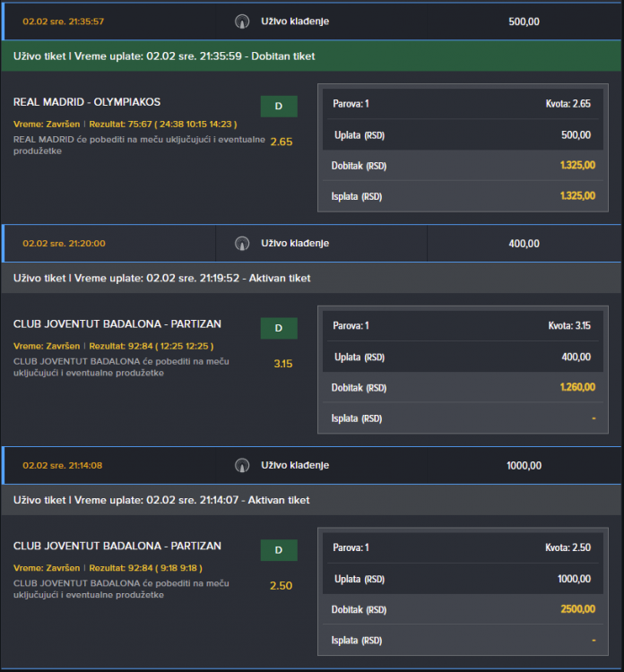624x672 pixels.
Task: Click the yellow 2.65 odds value under the D badge
Action: click(281, 142)
